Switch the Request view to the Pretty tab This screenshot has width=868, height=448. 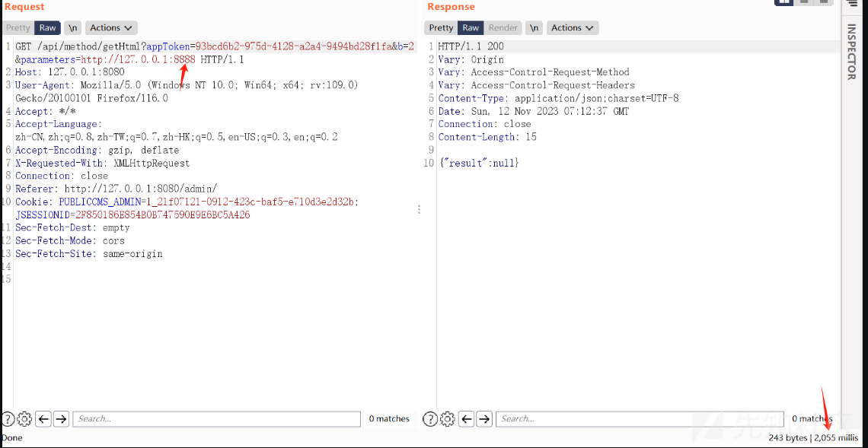click(x=18, y=27)
